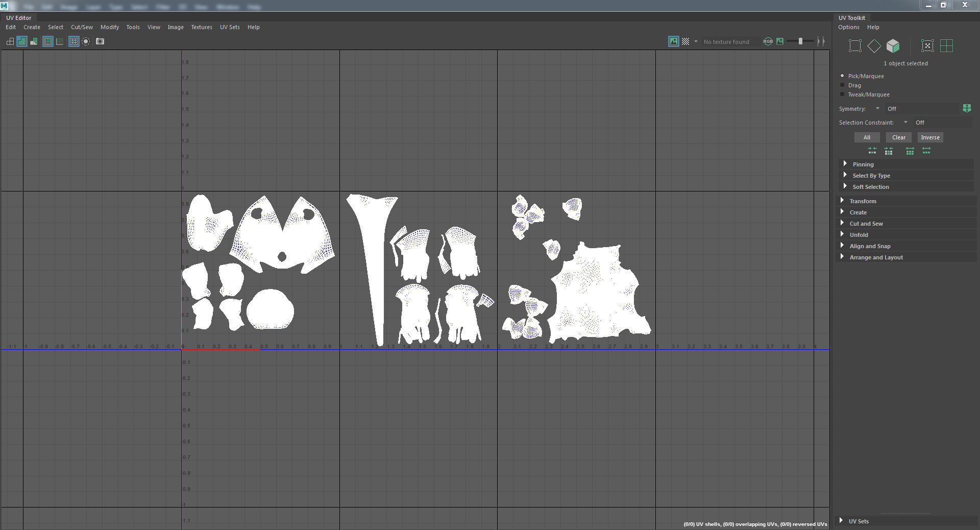This screenshot has height=530, width=980.
Task: Click the four-square grid selection mode icon
Action: coord(946,46)
